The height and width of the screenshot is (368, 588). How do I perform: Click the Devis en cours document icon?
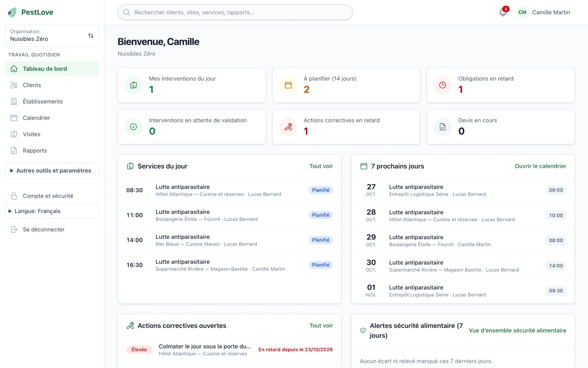(x=442, y=127)
